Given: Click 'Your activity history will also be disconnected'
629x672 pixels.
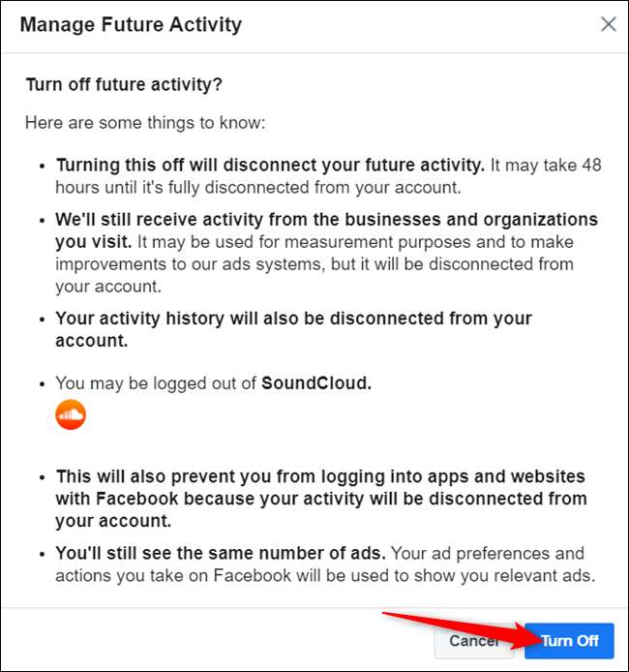Looking at the screenshot, I should tap(293, 319).
